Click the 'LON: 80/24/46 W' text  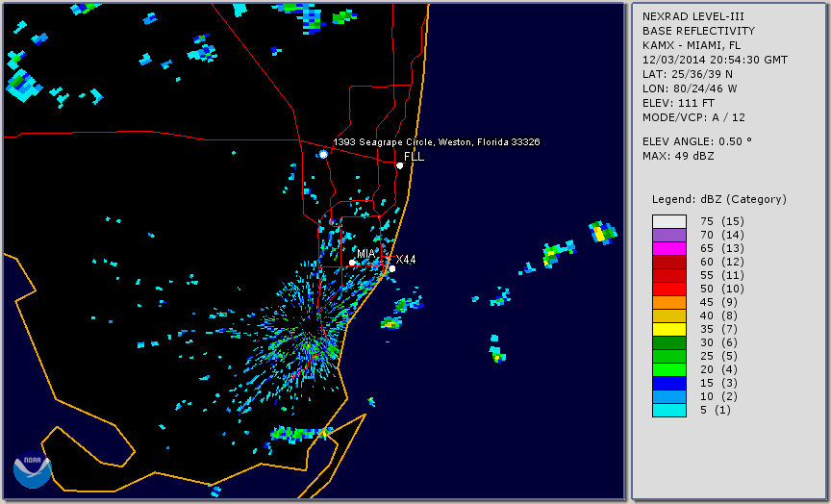690,88
